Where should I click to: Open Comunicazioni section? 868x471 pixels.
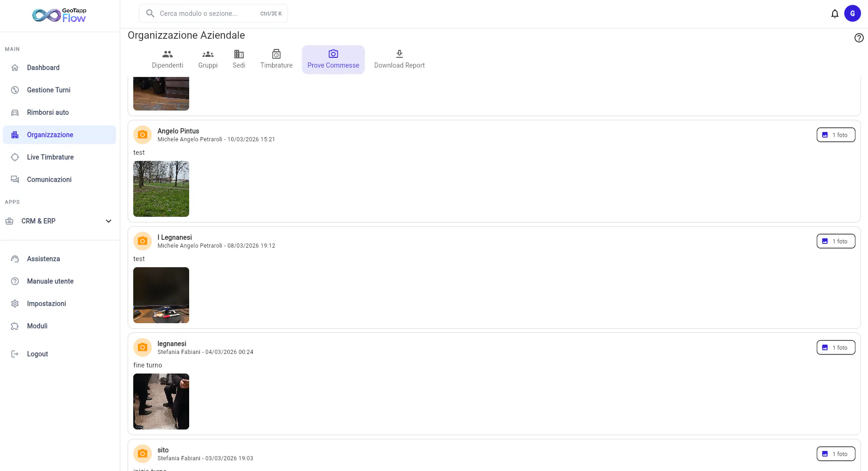pos(59,180)
